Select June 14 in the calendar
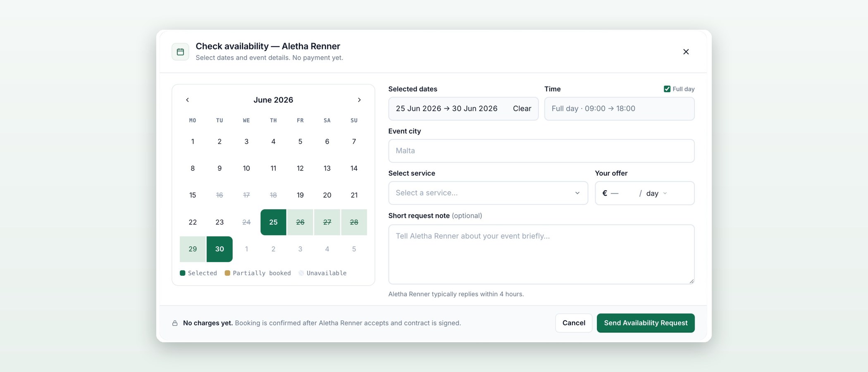 point(354,168)
